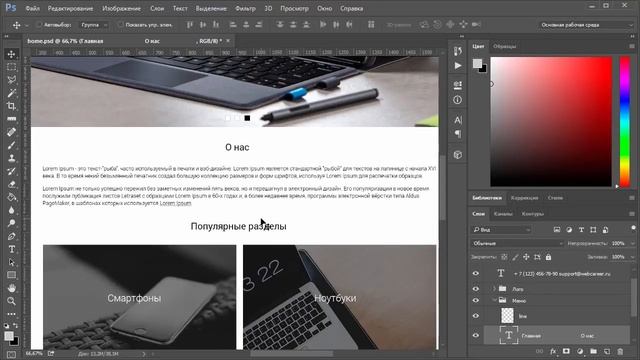This screenshot has height=360, width=640.
Task: Expand the Лого layer group
Action: pos(494,289)
